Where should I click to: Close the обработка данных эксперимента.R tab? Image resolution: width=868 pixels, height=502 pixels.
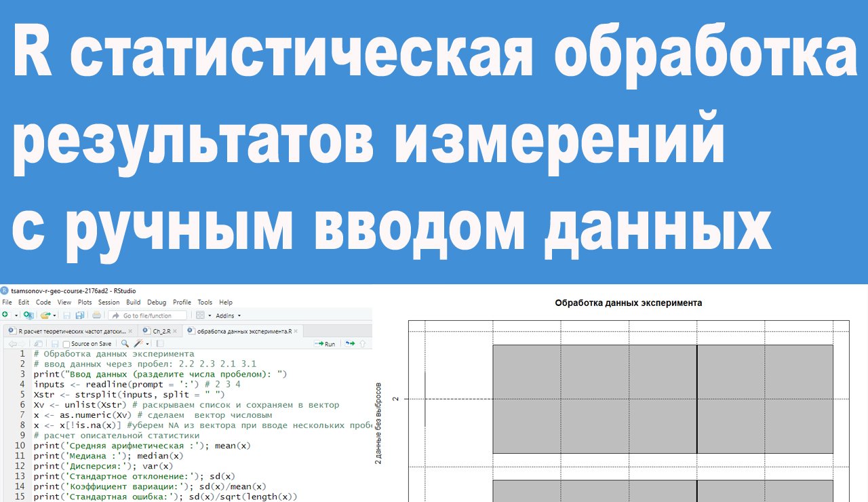tap(296, 332)
